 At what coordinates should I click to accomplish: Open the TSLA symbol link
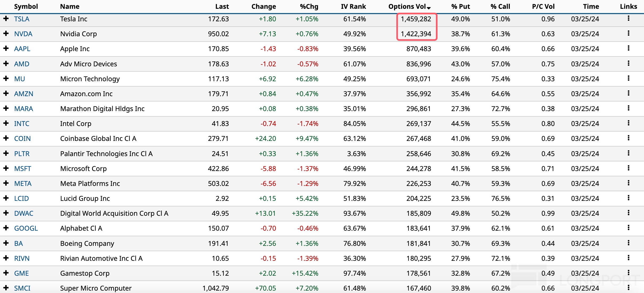tap(22, 19)
